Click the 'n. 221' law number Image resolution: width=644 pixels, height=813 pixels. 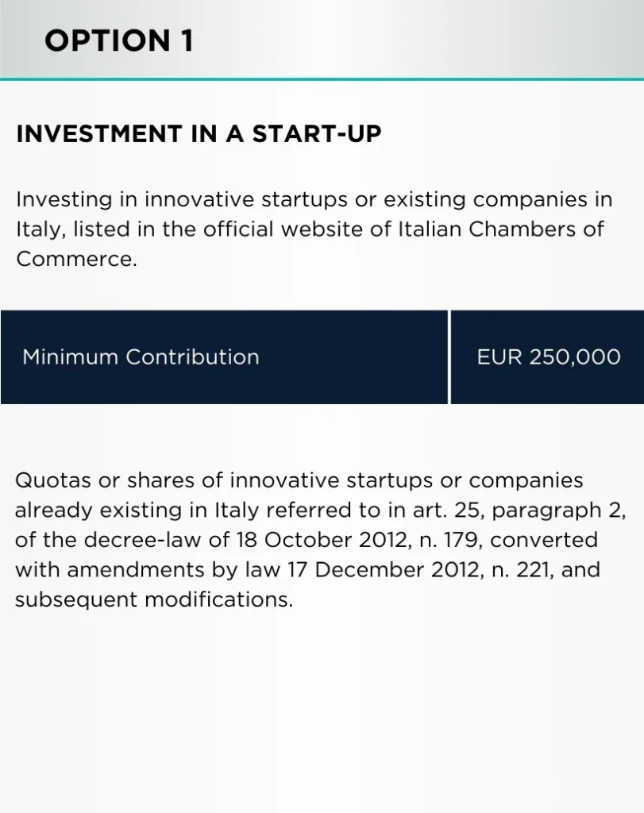pyautogui.click(x=523, y=570)
